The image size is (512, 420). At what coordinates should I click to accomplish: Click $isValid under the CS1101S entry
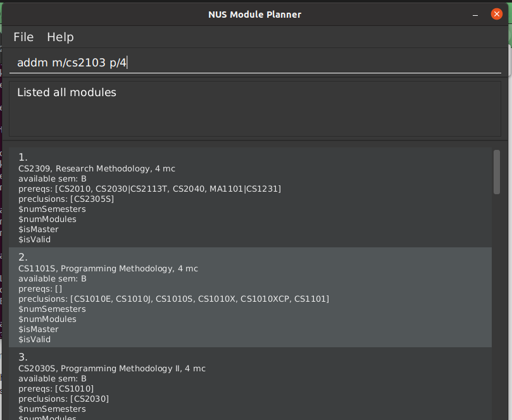click(34, 340)
